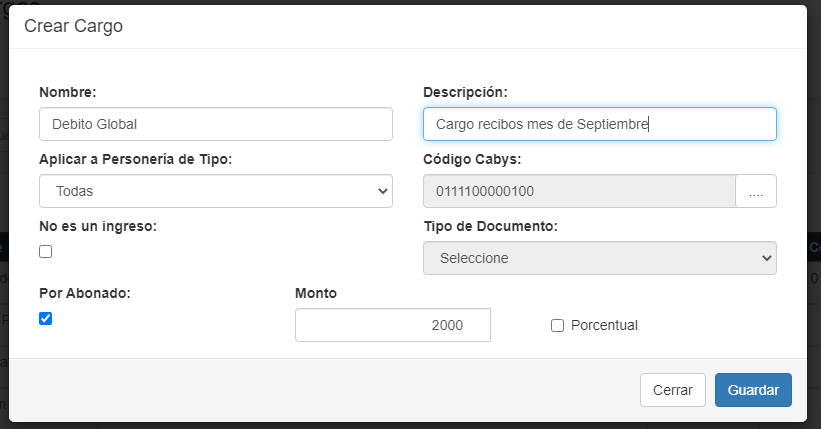Click the Nombre: label text

[68, 92]
